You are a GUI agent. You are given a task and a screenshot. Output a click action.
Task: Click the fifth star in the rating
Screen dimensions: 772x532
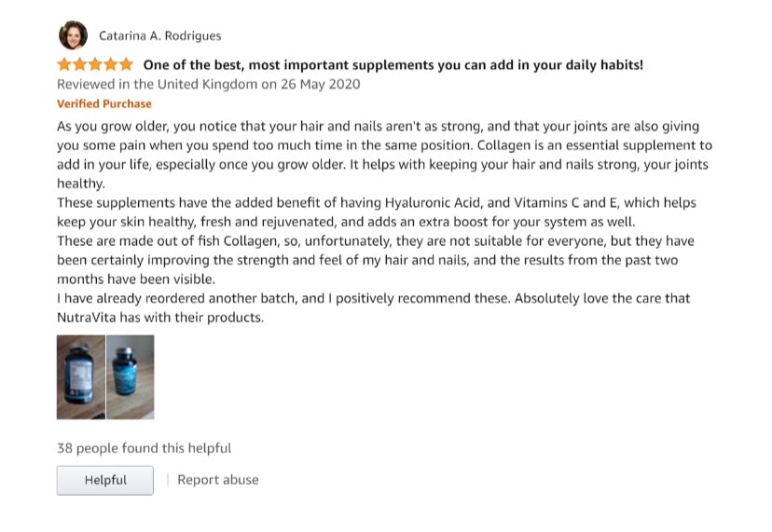click(x=126, y=65)
